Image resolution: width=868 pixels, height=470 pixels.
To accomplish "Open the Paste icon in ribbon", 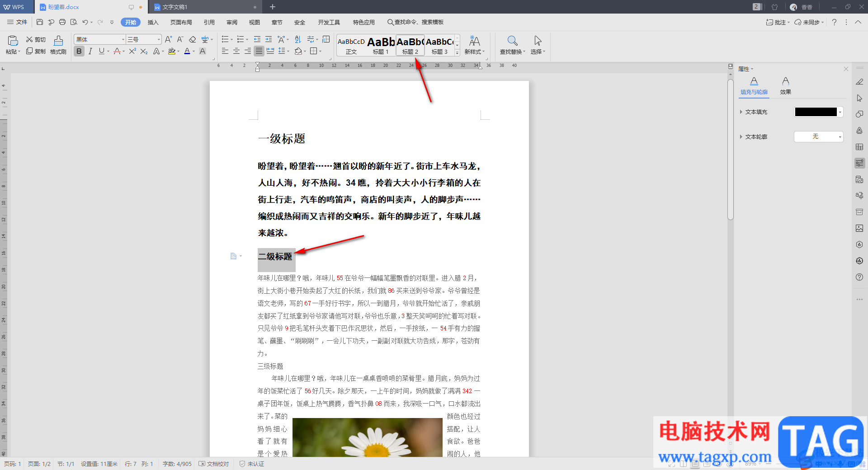I will pos(13,41).
